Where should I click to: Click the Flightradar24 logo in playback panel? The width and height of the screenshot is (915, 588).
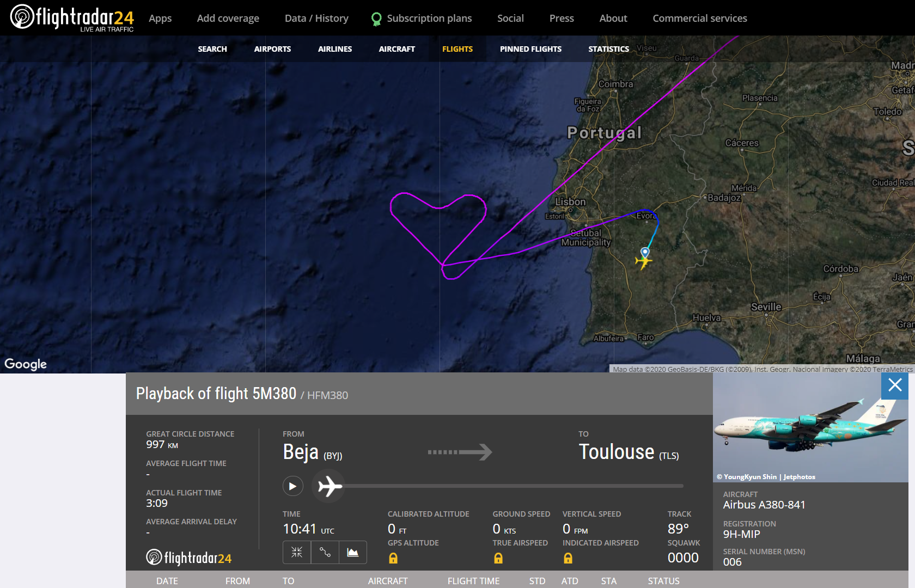(189, 558)
